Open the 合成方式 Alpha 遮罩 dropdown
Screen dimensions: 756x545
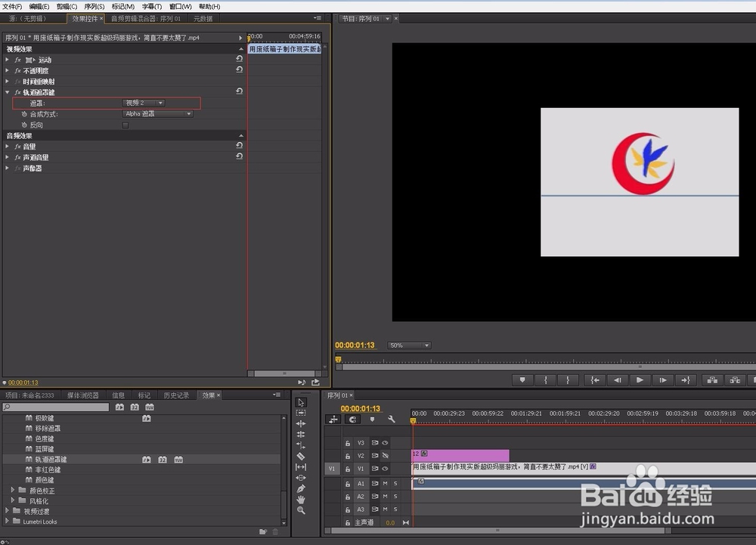(x=158, y=113)
